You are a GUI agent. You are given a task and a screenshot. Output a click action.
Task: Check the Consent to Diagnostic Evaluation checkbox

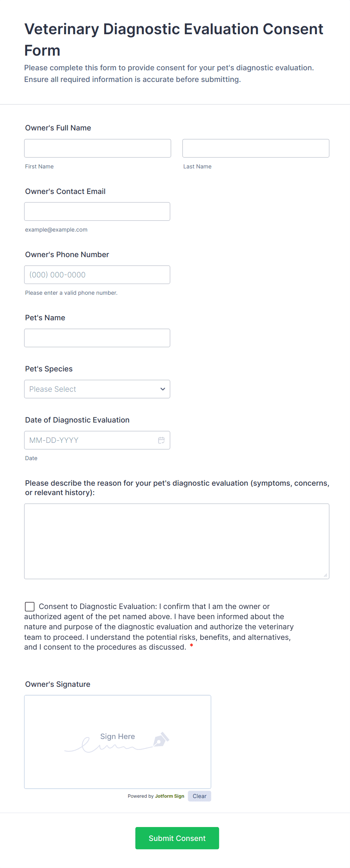click(x=29, y=606)
